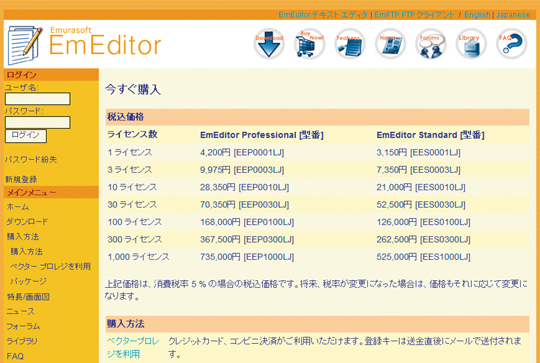This screenshot has width=540, height=363.
Task: Click the EmEditor Standard [型番] column header
Action: point(430,135)
